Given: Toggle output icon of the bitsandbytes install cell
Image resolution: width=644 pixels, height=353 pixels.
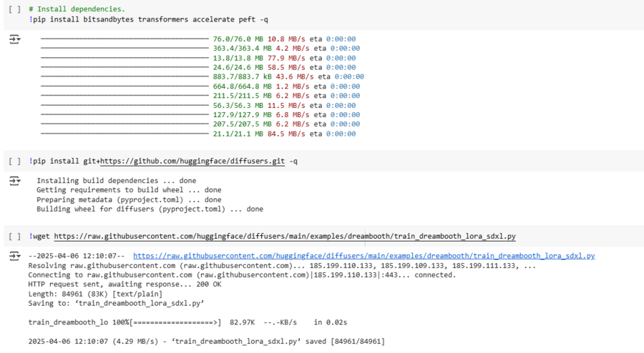Looking at the screenshot, I should click(x=14, y=39).
